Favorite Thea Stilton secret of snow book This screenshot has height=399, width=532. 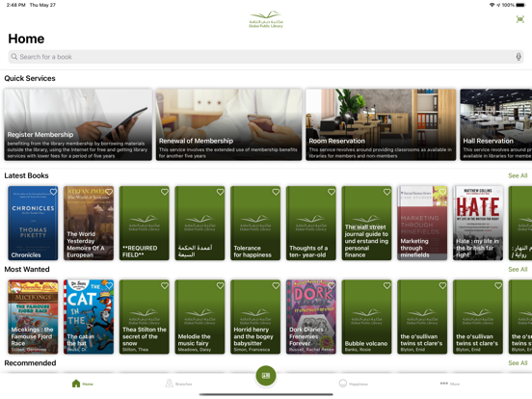165,285
